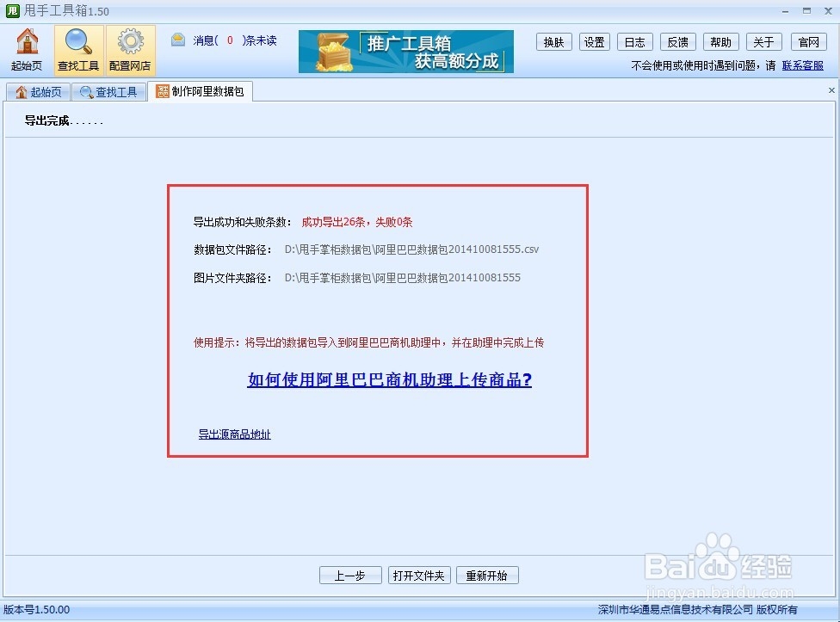Open the 如何使用阿里巴巴商机助理上传商品 guide link
This screenshot has width=840, height=622.
point(389,380)
